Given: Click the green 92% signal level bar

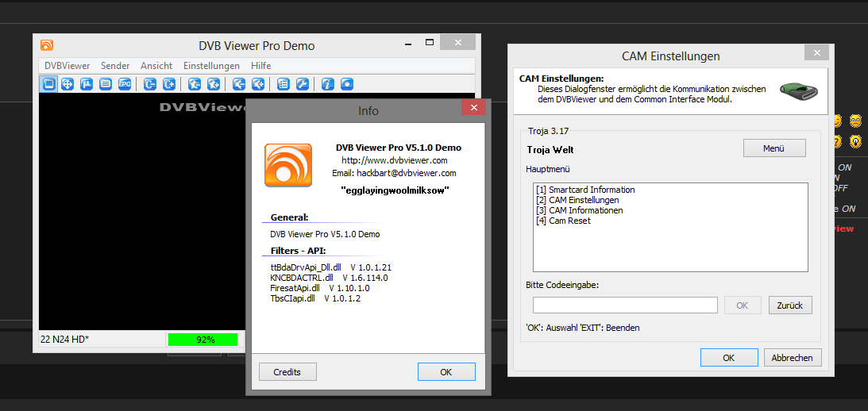Looking at the screenshot, I should pos(203,340).
